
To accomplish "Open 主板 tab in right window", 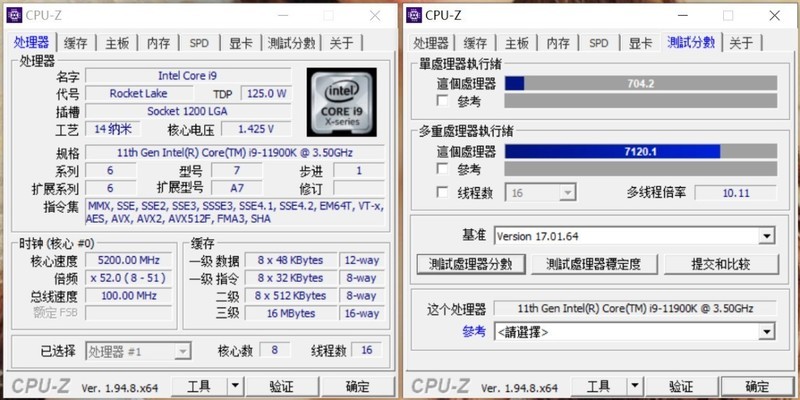I will click(x=517, y=43).
